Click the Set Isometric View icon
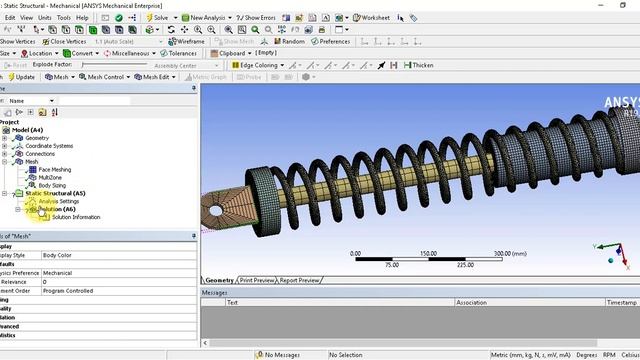Viewport: 640px width, 360px height. tap(282, 29)
